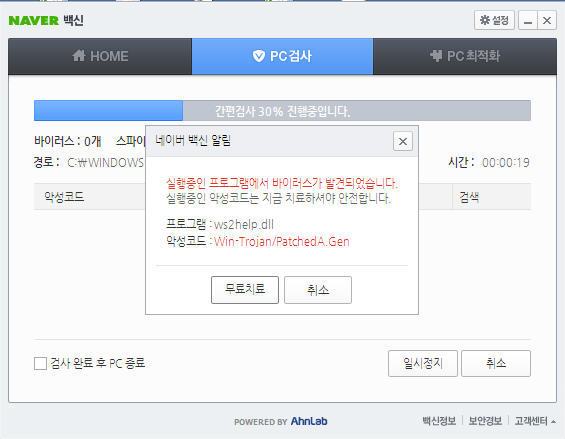Cancel the virus alert dialog with 취소
This screenshot has height=439, width=565.
click(x=318, y=290)
